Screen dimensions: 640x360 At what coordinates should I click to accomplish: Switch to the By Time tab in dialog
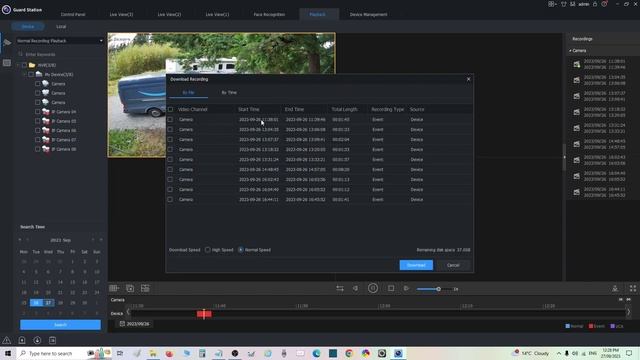click(229, 93)
